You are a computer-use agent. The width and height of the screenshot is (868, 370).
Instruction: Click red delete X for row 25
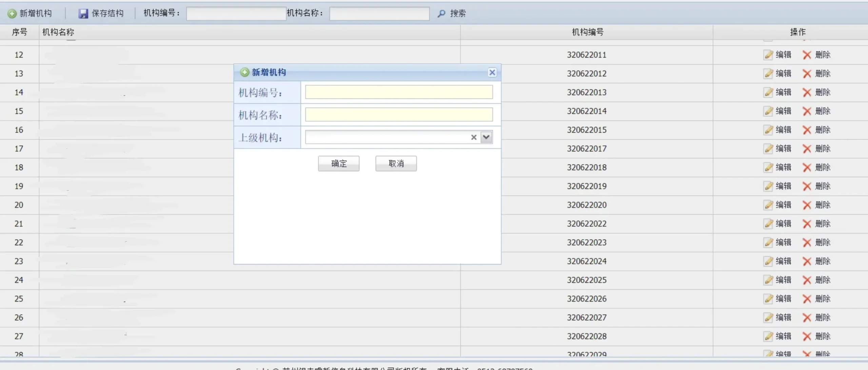pyautogui.click(x=807, y=299)
